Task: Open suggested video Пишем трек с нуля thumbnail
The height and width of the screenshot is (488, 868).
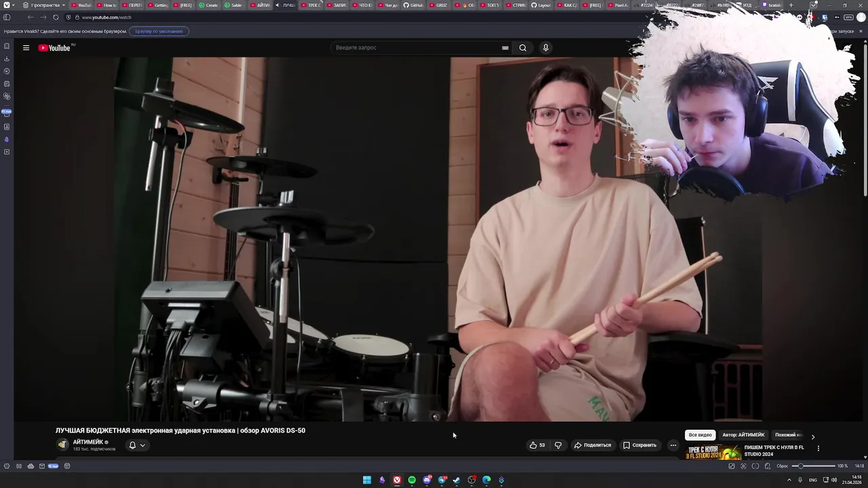Action: pos(713,452)
